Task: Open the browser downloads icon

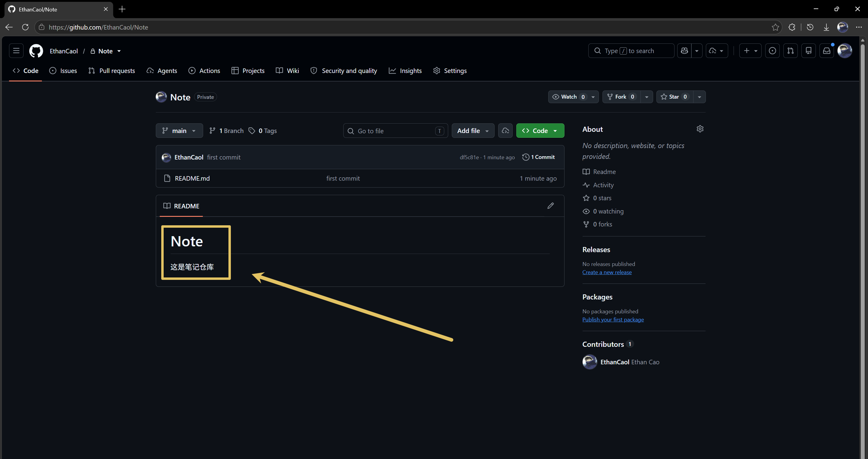Action: [x=826, y=27]
